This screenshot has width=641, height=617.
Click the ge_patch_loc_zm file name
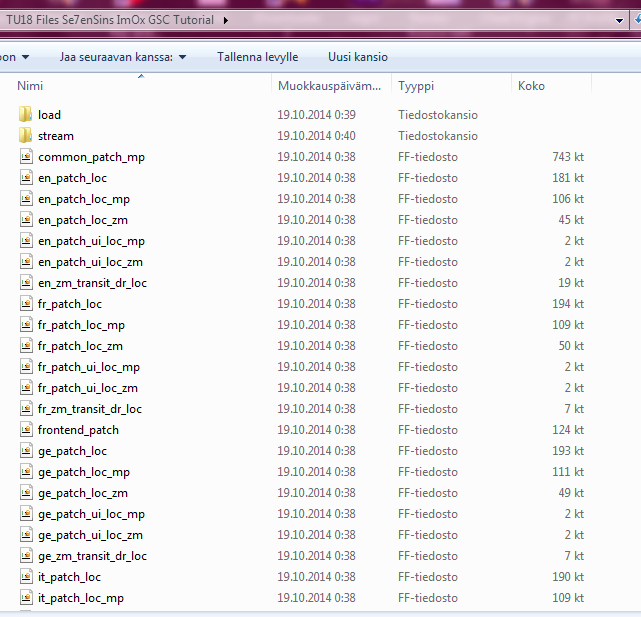point(83,494)
